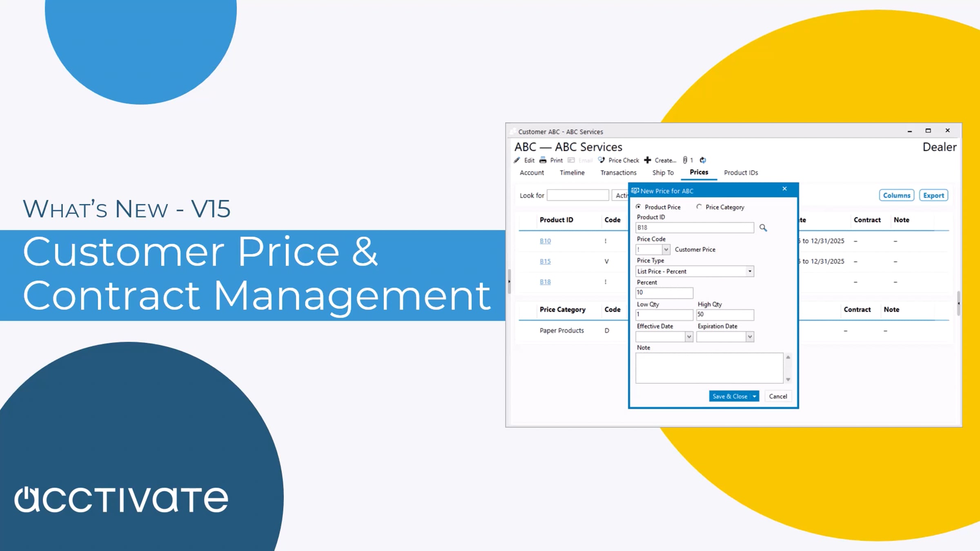The height and width of the screenshot is (551, 980).
Task: Click the Create plus icon
Action: pos(648,160)
